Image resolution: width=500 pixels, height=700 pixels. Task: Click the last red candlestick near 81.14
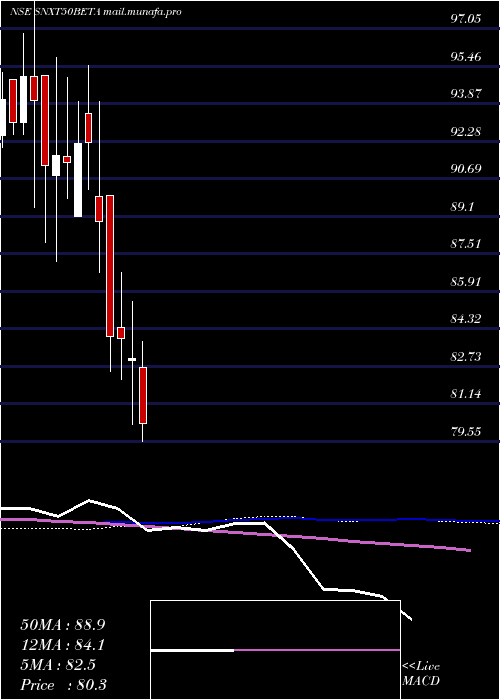(x=143, y=395)
